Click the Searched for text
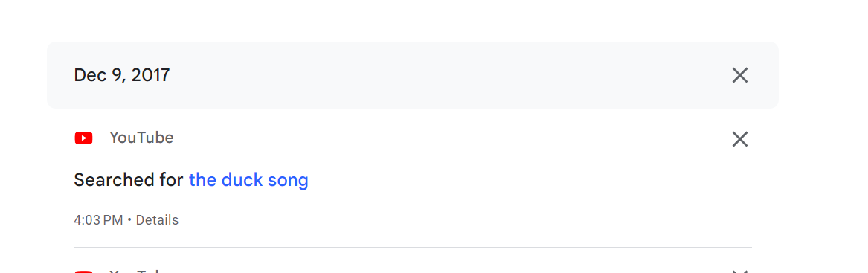Image resolution: width=868 pixels, height=273 pixels. pos(129,180)
